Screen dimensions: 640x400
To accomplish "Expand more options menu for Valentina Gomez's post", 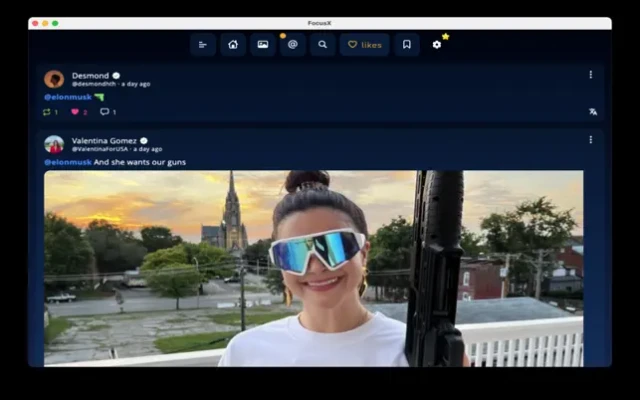I will pyautogui.click(x=590, y=140).
